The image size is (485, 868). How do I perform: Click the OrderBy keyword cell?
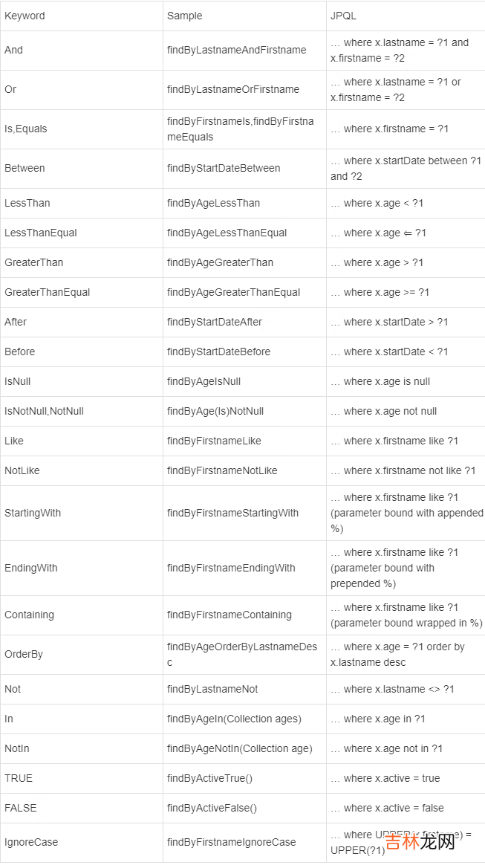click(24, 654)
